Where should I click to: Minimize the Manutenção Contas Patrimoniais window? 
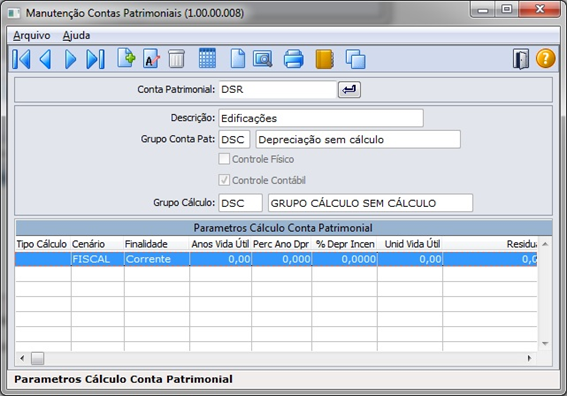pos(483,9)
